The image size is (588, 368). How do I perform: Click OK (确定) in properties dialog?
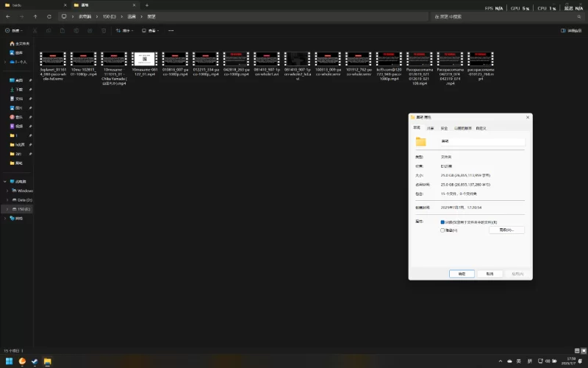point(462,274)
